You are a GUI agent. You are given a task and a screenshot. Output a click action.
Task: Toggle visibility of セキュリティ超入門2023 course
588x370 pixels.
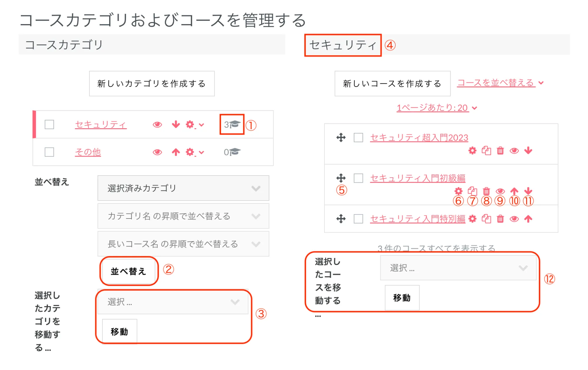(514, 151)
